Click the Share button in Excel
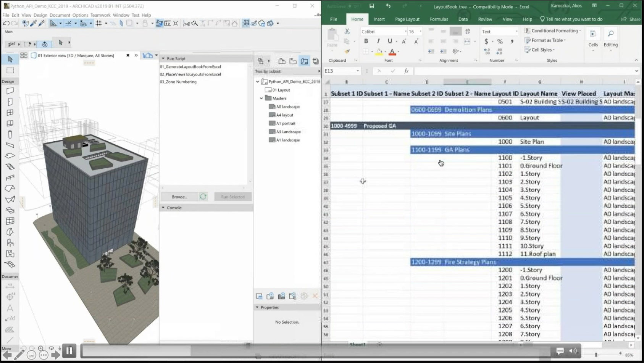The width and height of the screenshot is (644, 363). click(x=631, y=19)
